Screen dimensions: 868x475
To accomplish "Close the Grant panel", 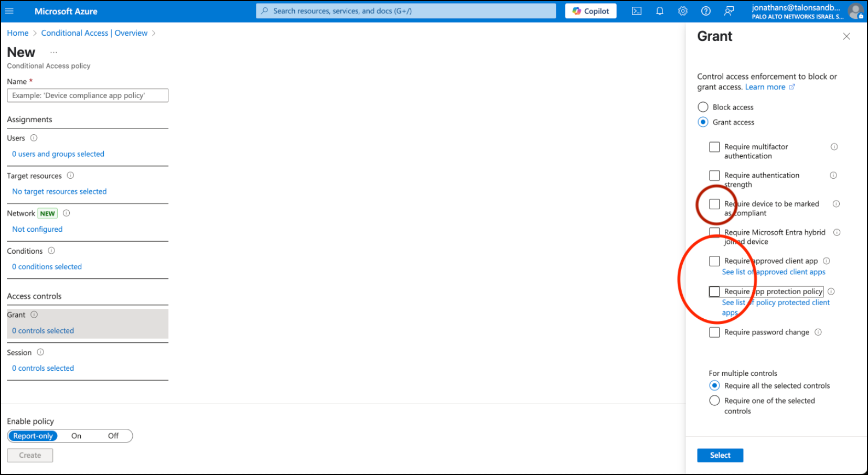I will 846,36.
